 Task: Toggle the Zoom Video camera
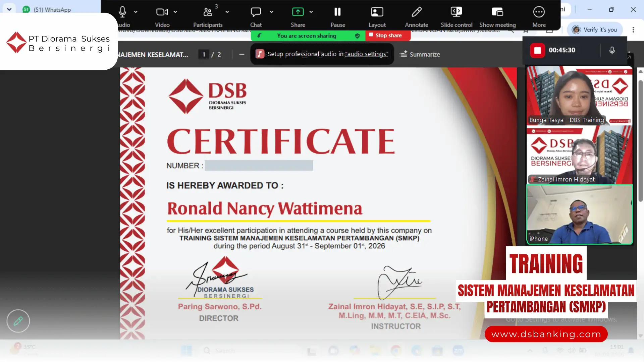click(162, 12)
